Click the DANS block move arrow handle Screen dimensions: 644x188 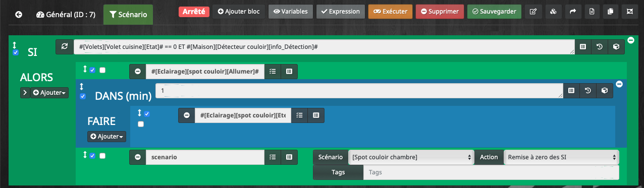coord(82,87)
